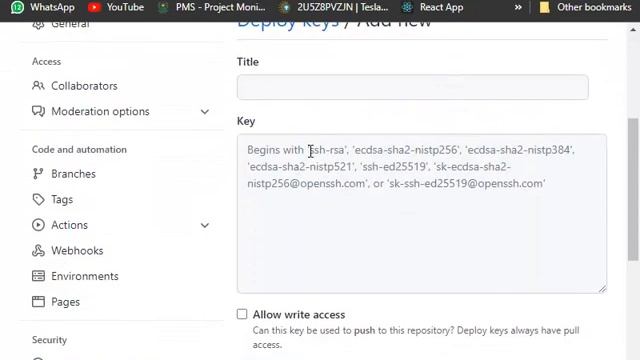640x360 pixels.
Task: Expand the Moderation options chevron
Action: (x=205, y=111)
